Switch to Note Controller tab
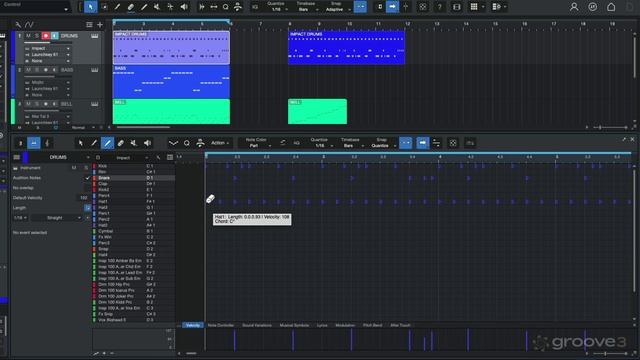640x360 pixels. click(x=221, y=325)
